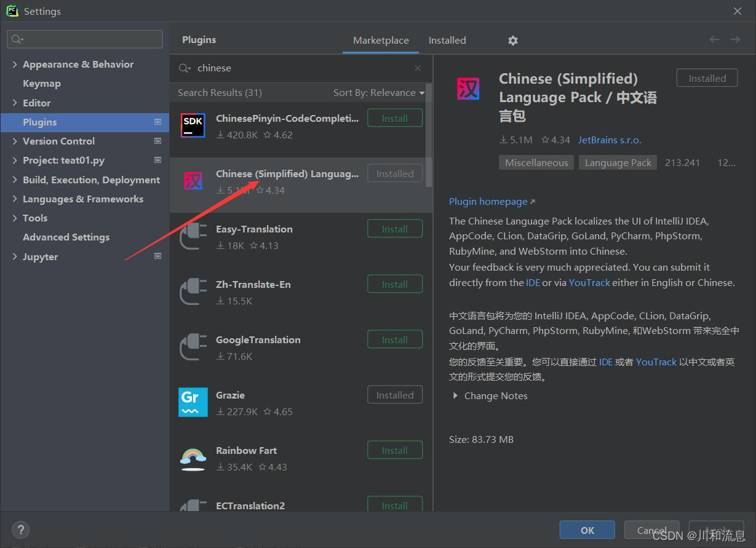This screenshot has width=756, height=548.
Task: Click the plugin search magnifier icon
Action: [x=184, y=68]
